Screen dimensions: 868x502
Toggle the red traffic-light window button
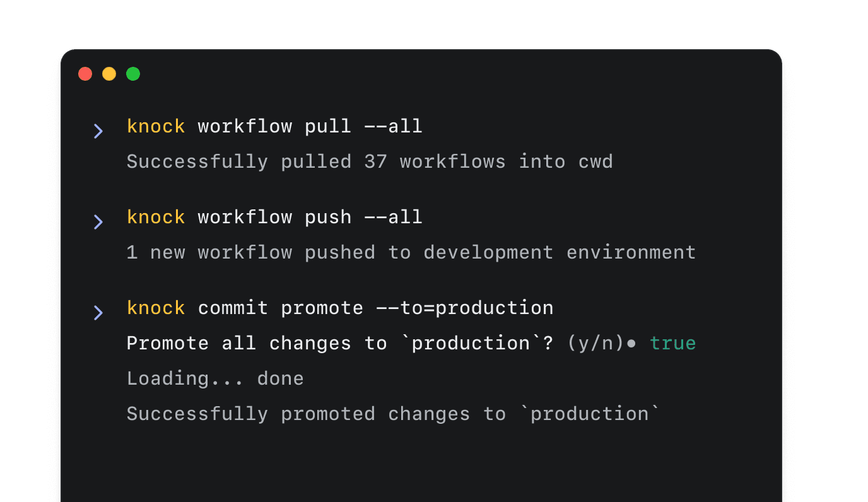(85, 73)
